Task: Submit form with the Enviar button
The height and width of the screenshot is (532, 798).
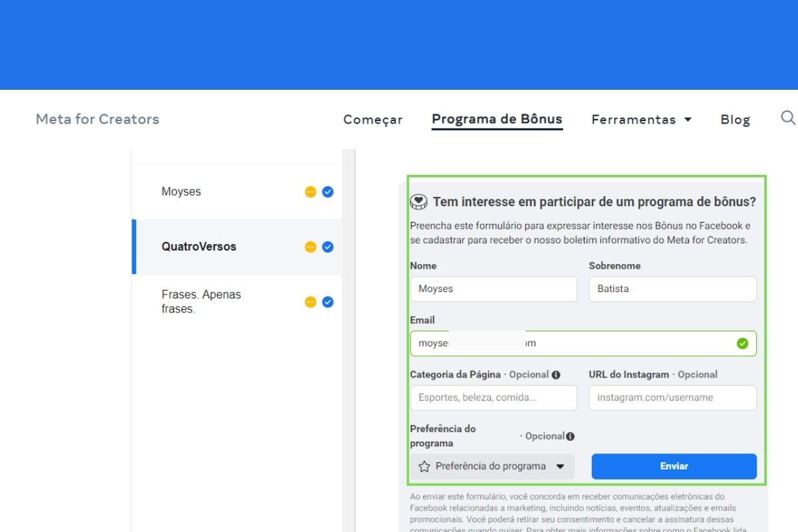Action: (674, 466)
